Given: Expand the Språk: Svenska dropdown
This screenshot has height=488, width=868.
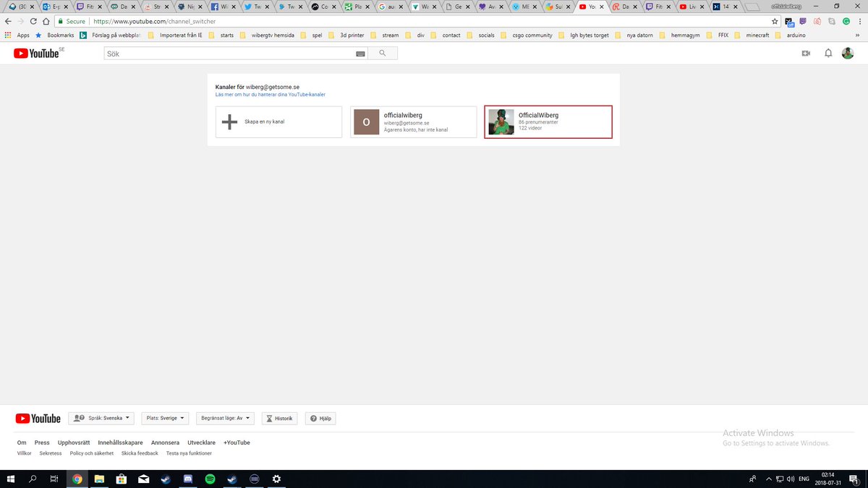Looking at the screenshot, I should [x=101, y=419].
